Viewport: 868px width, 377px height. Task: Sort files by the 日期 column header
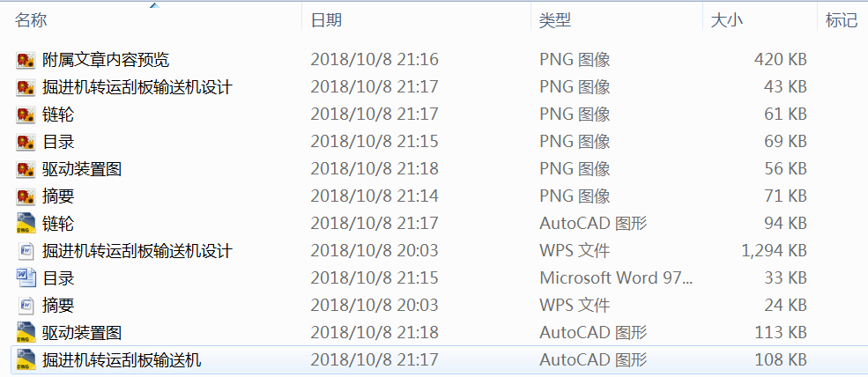click(326, 20)
